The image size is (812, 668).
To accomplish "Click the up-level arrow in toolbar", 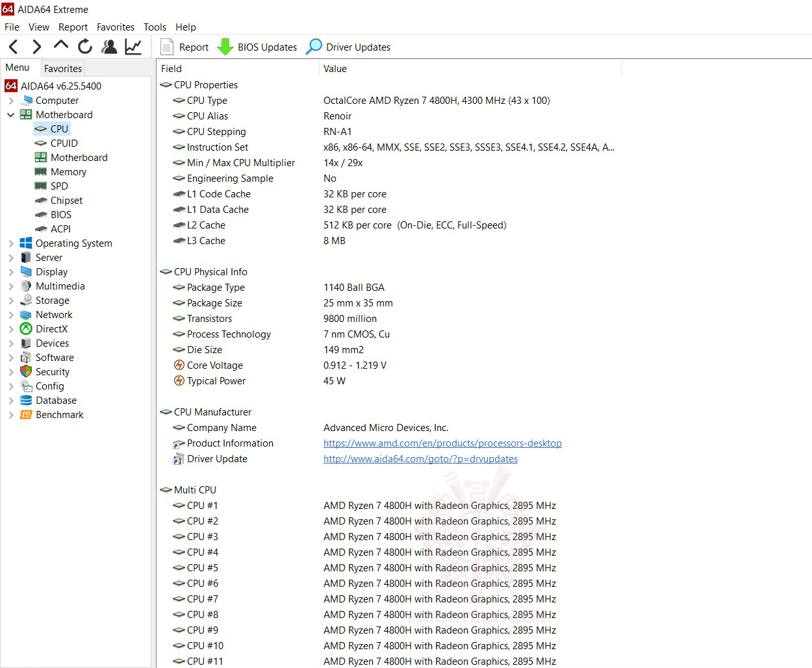I will (x=60, y=45).
